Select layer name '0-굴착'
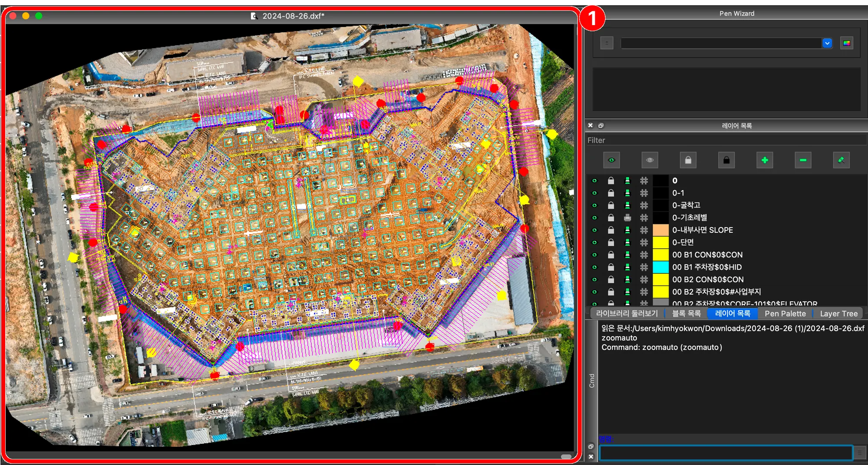Viewport: 868px width, 465px height. pyautogui.click(x=686, y=205)
